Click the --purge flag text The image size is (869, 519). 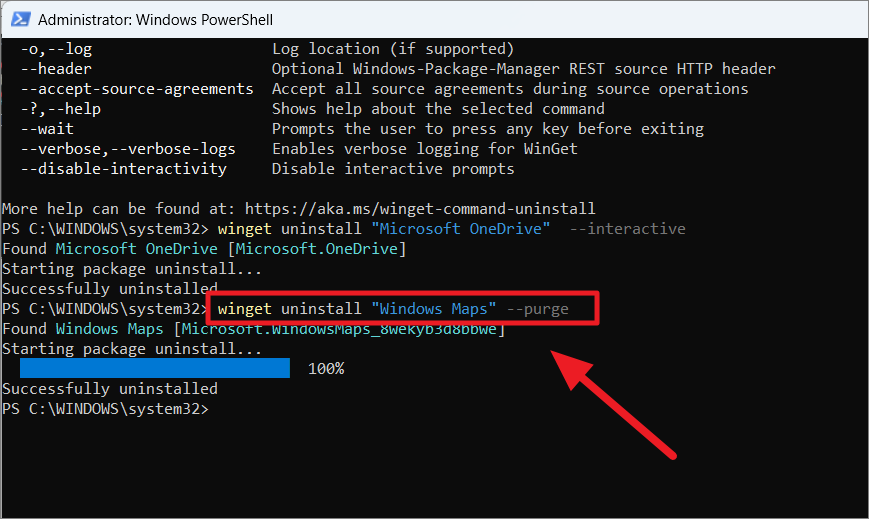click(x=538, y=309)
